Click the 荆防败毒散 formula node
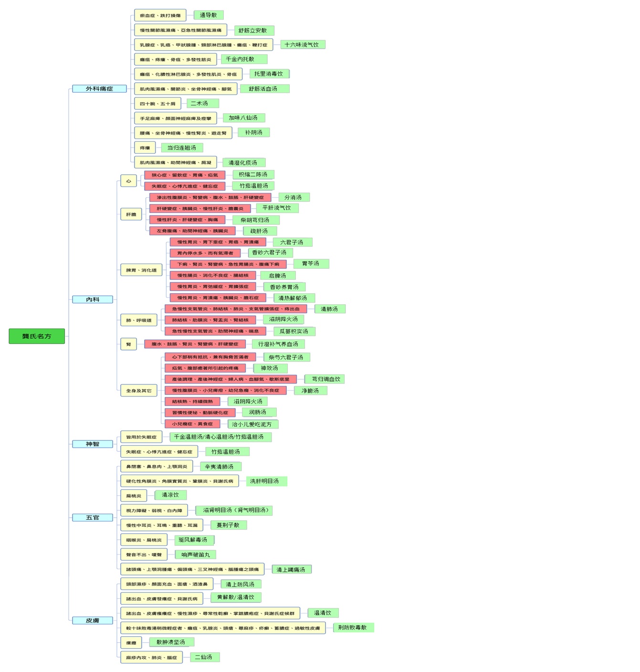Screen dimensions: 640x672 tap(353, 628)
